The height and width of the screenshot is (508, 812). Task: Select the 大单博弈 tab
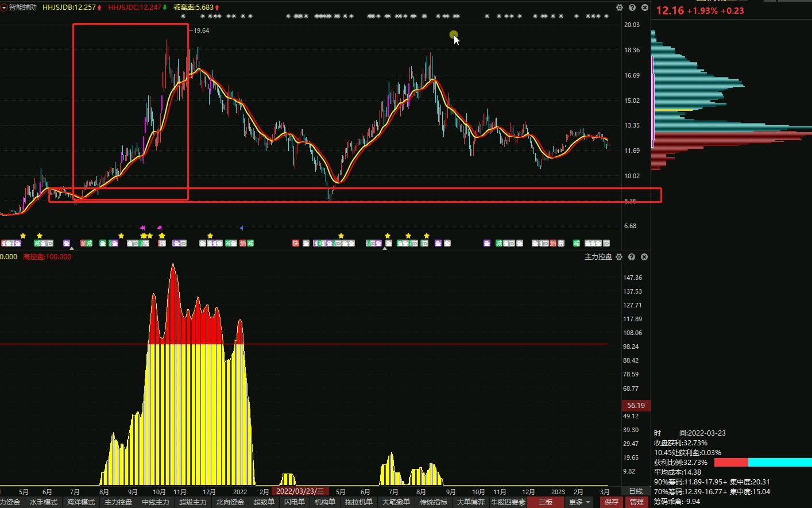pos(471,502)
